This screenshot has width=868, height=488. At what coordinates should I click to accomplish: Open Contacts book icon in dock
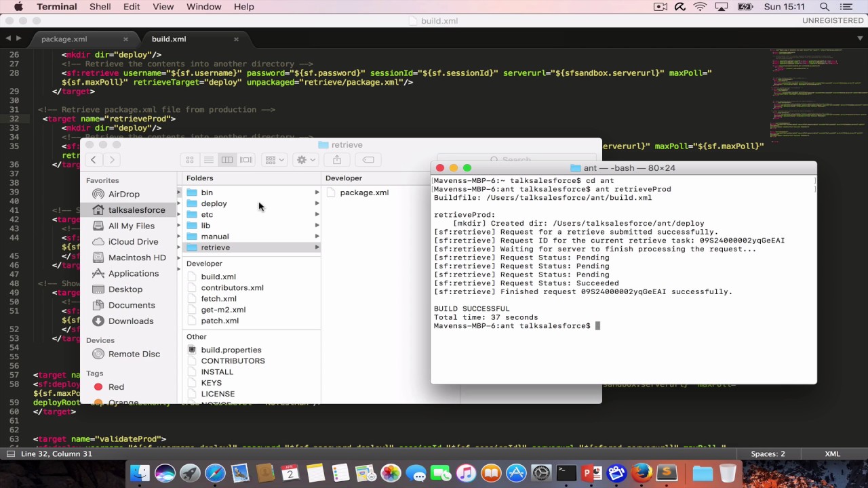coord(265,473)
